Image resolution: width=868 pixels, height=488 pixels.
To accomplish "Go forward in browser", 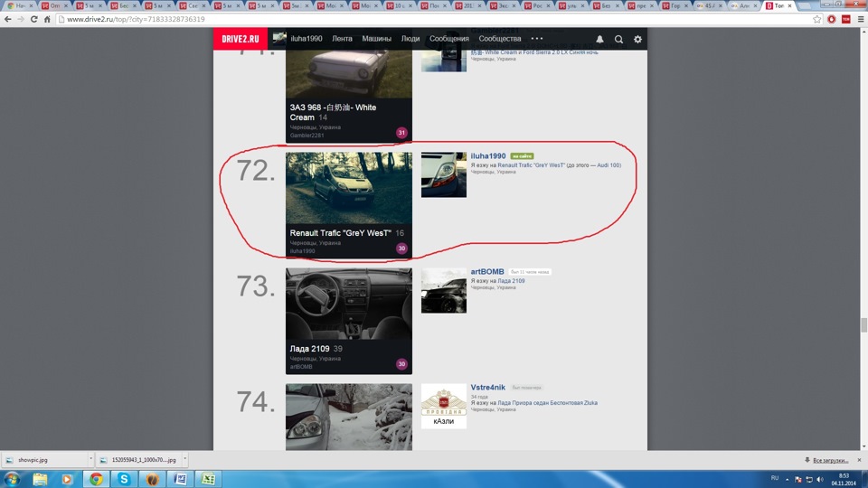I will point(21,19).
